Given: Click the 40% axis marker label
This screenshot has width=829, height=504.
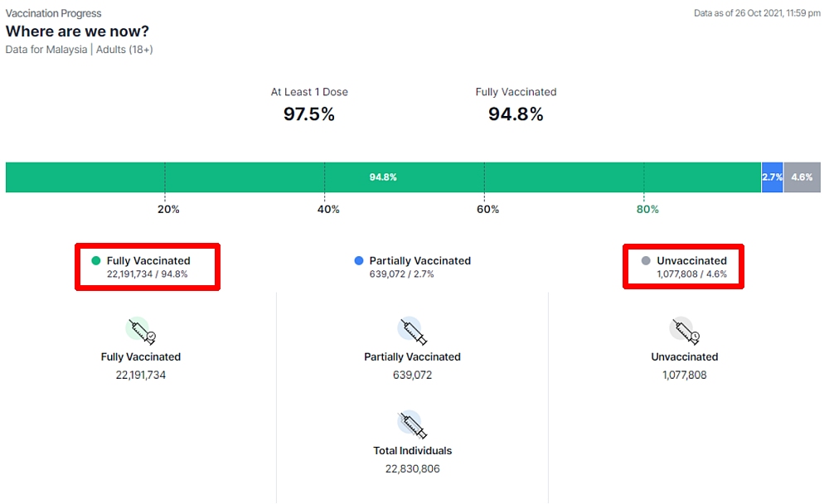Looking at the screenshot, I should click(x=328, y=210).
